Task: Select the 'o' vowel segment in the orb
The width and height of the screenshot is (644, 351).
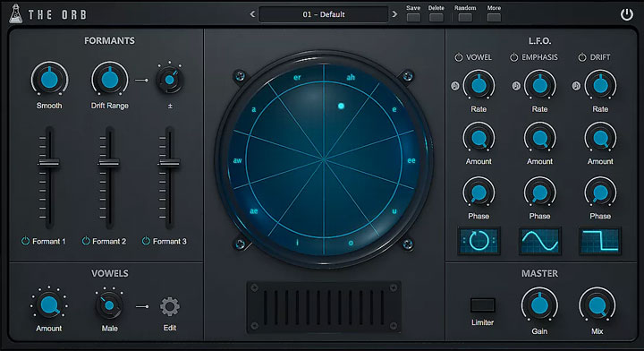Action: 351,243
